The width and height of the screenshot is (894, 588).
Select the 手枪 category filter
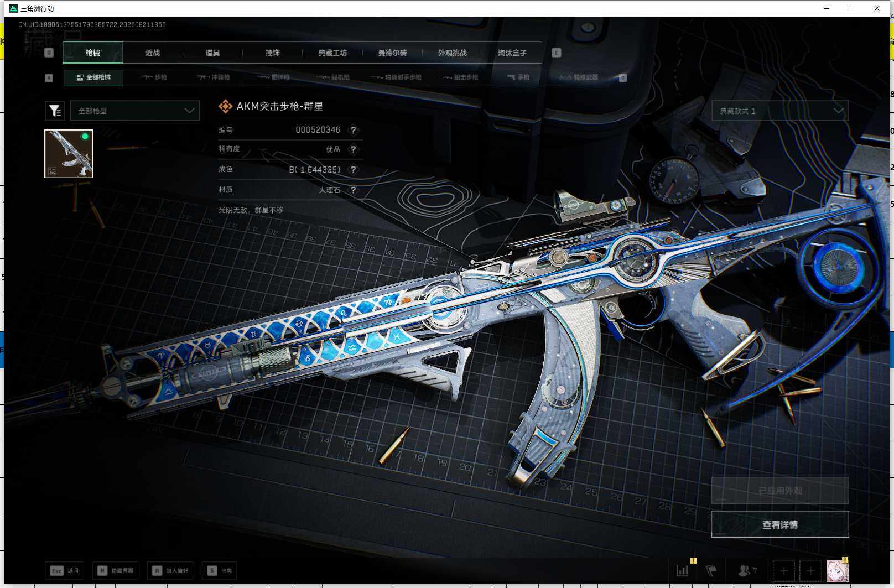tap(518, 77)
